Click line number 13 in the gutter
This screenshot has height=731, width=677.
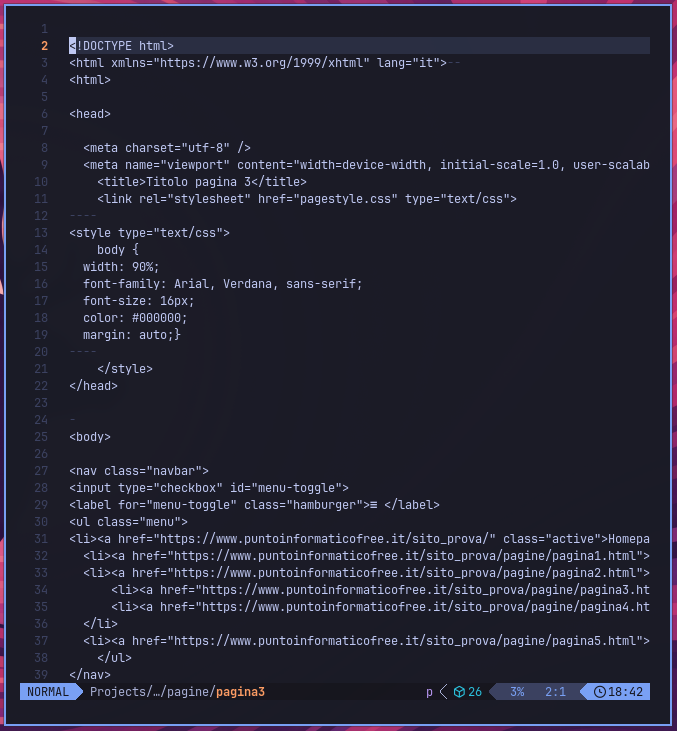(41, 233)
